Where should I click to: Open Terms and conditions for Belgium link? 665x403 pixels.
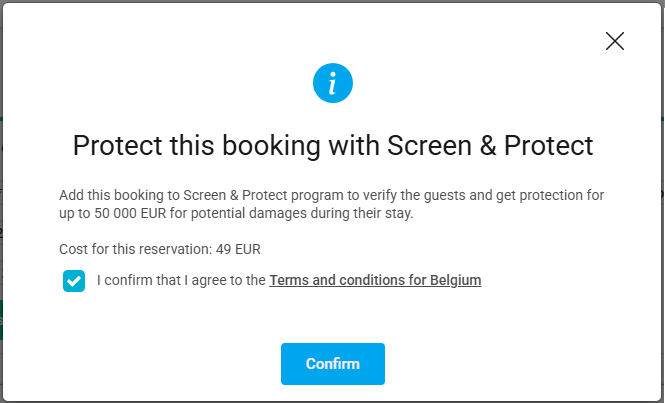(x=375, y=280)
